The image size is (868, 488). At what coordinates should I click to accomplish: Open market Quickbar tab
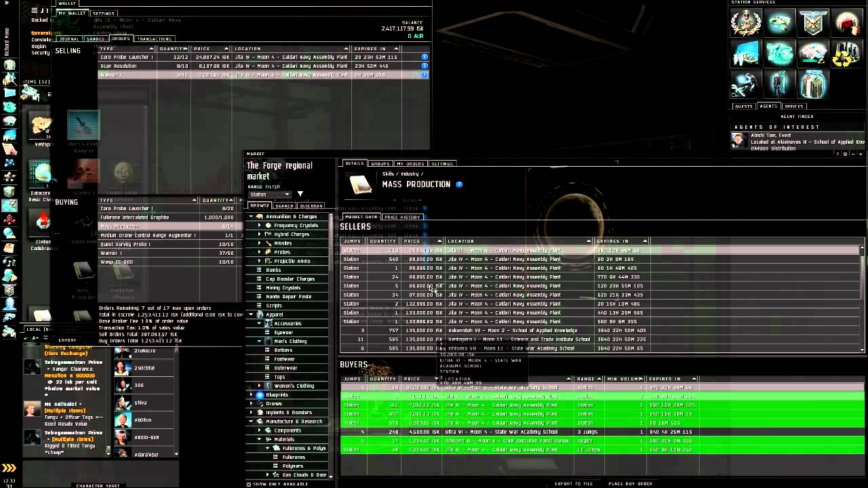coord(311,206)
